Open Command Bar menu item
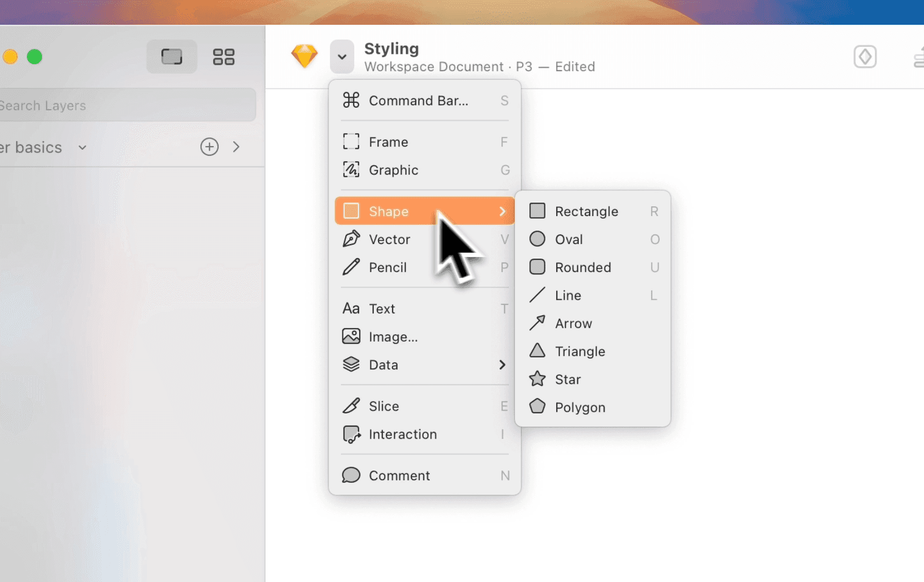 tap(425, 101)
